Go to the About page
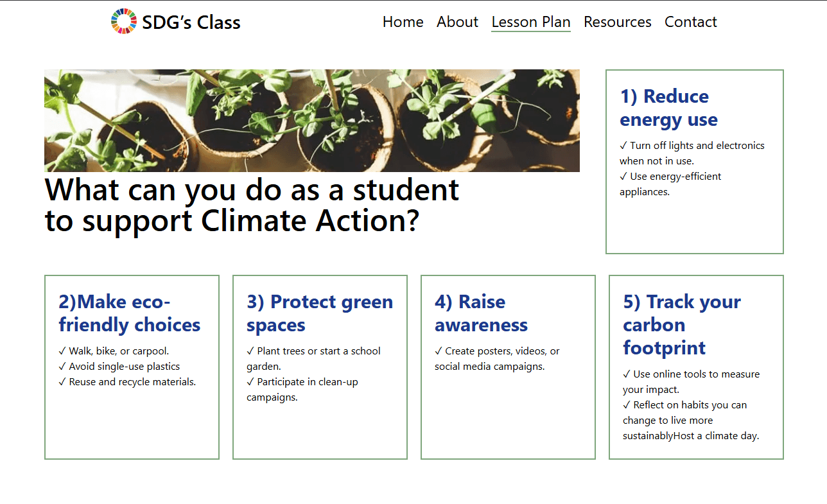The height and width of the screenshot is (504, 827). [457, 22]
